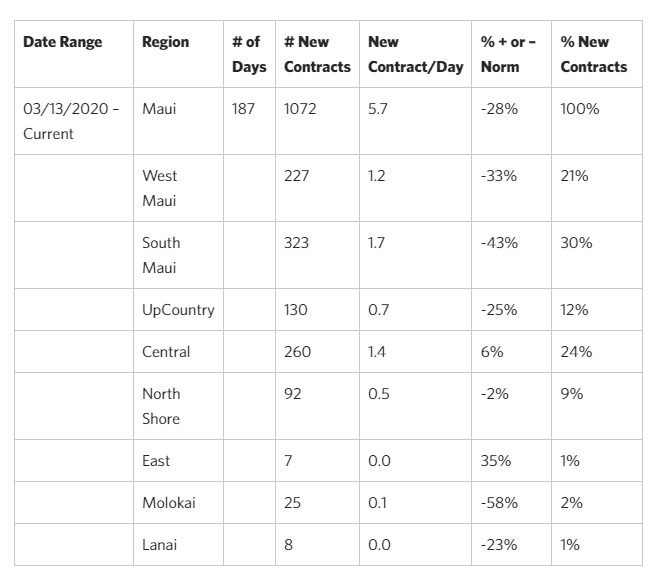The height and width of the screenshot is (580, 665).
Task: Select the Central region cell
Action: [166, 352]
